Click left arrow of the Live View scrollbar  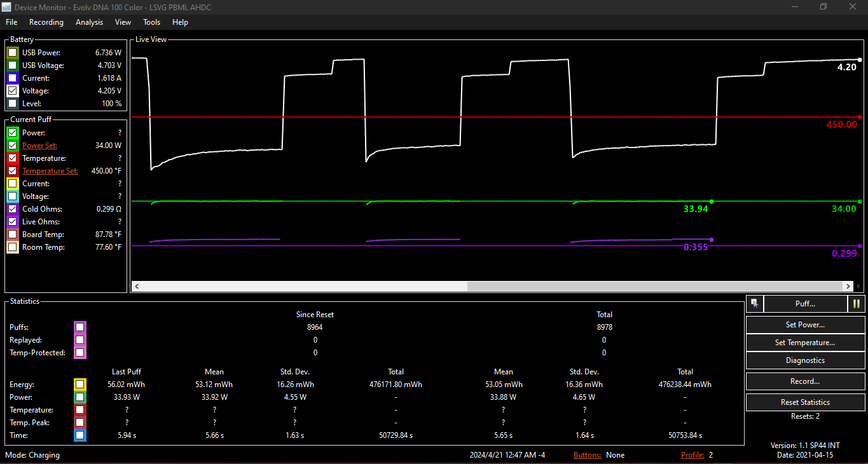(x=137, y=287)
